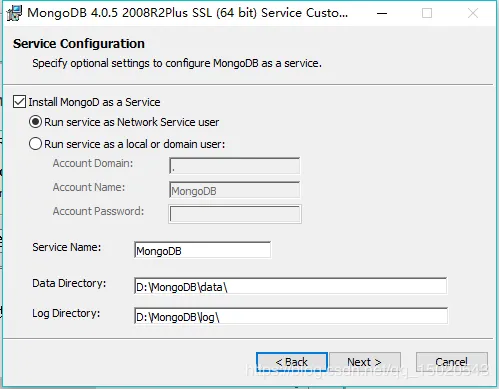
Task: Cancel the MongoDB installation
Action: [x=452, y=362]
